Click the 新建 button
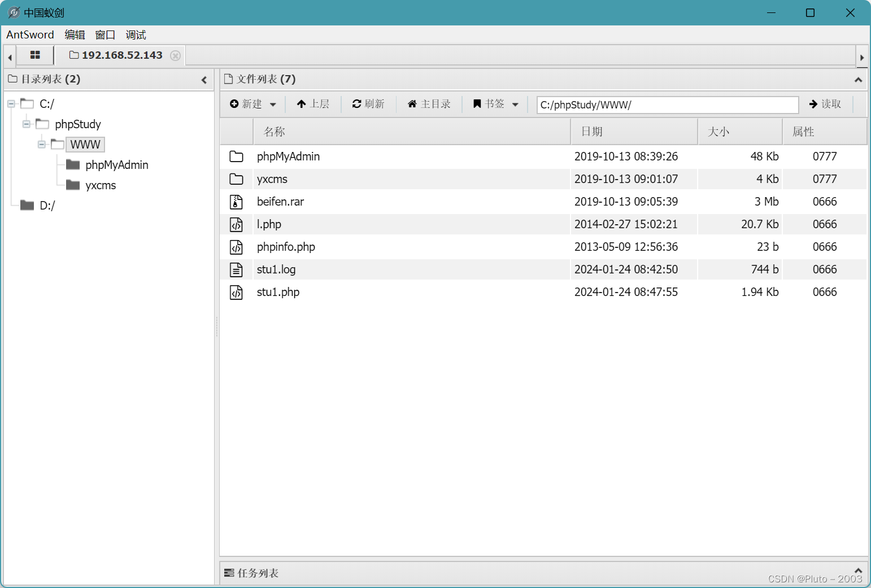The image size is (871, 588). click(246, 104)
